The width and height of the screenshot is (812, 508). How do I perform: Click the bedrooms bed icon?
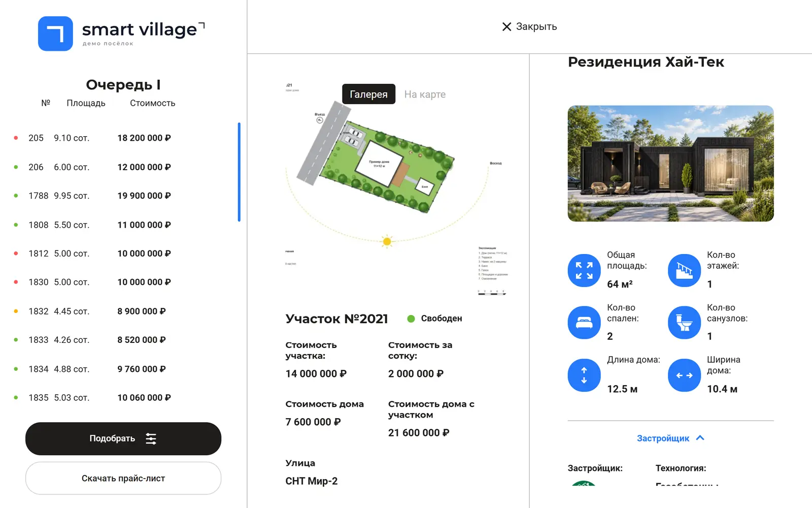584,323
